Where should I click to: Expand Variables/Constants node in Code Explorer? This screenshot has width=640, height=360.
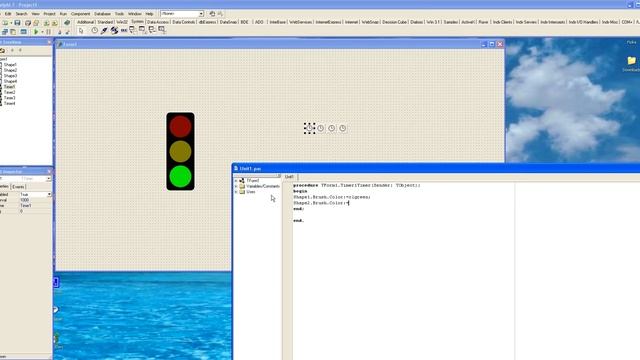[236, 186]
